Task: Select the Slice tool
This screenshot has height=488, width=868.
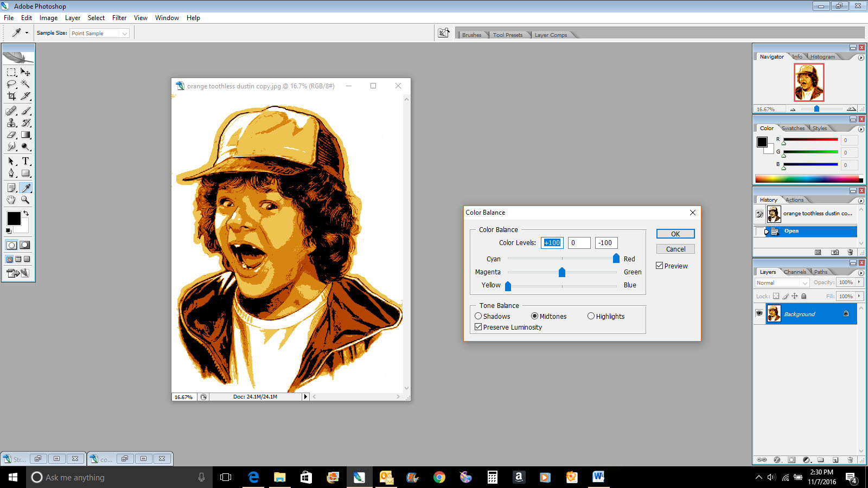Action: (25, 96)
